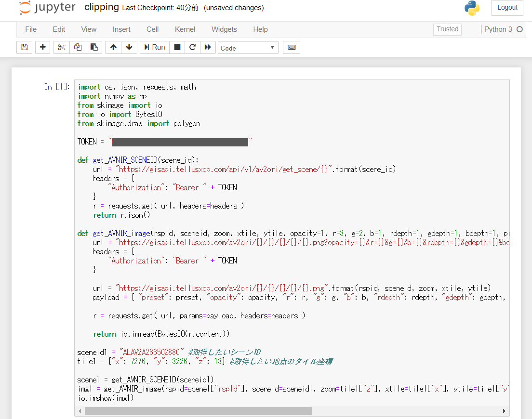Viewport: 532px width, 419px height.
Task: Open the command palette keyboard icon
Action: (x=292, y=47)
